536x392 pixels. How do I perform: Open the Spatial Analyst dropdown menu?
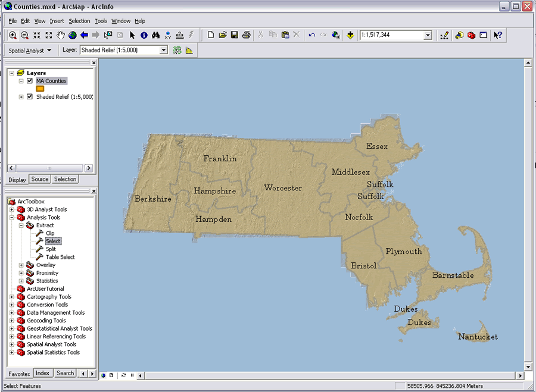click(30, 51)
